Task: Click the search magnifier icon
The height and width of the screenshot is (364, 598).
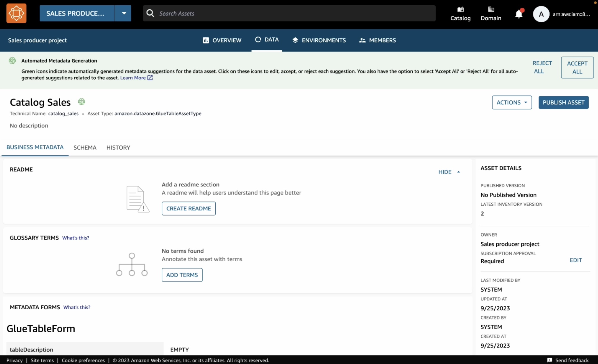Action: coord(150,13)
